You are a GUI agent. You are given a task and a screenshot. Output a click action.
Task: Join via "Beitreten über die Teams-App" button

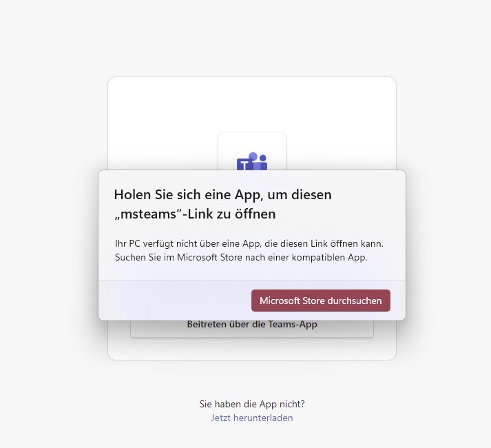252,329
